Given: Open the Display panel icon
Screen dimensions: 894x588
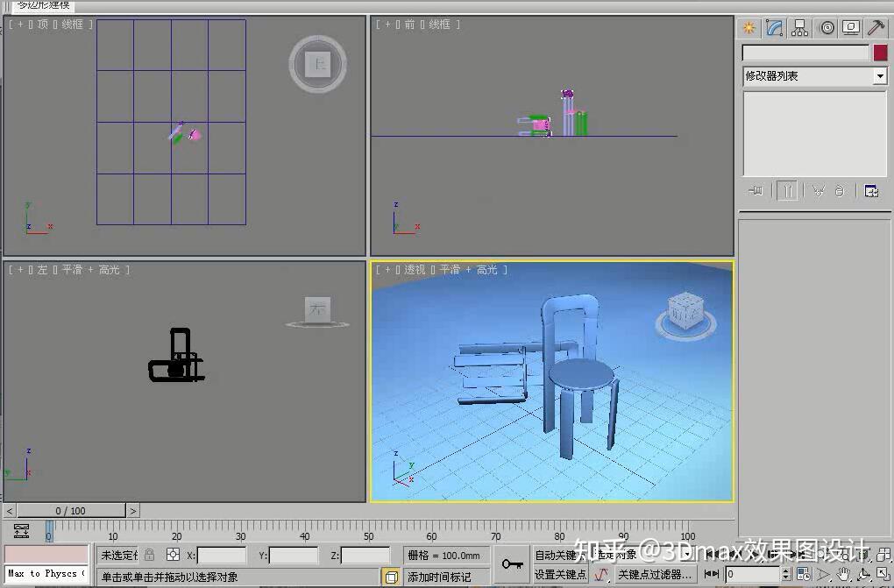Looking at the screenshot, I should [851, 28].
